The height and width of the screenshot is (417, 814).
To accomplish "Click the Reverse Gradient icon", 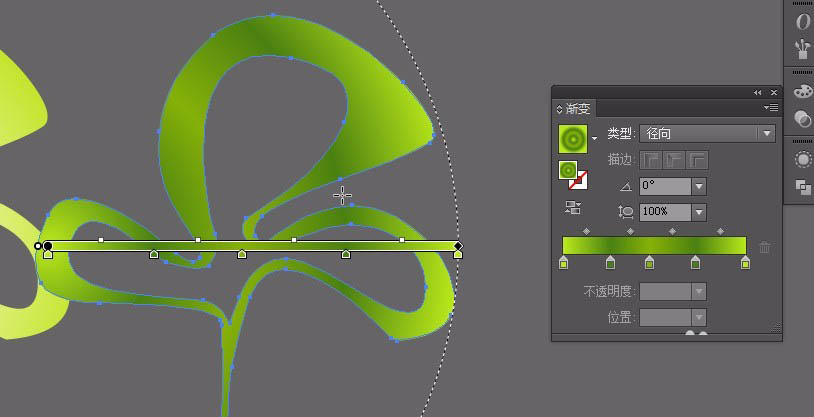I will 573,208.
